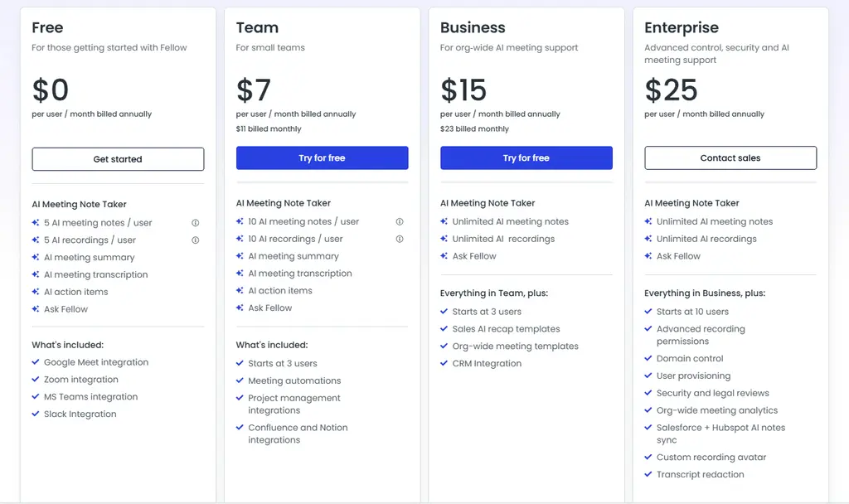
Task: Click the checkmark next to Domain control
Action: coord(648,358)
